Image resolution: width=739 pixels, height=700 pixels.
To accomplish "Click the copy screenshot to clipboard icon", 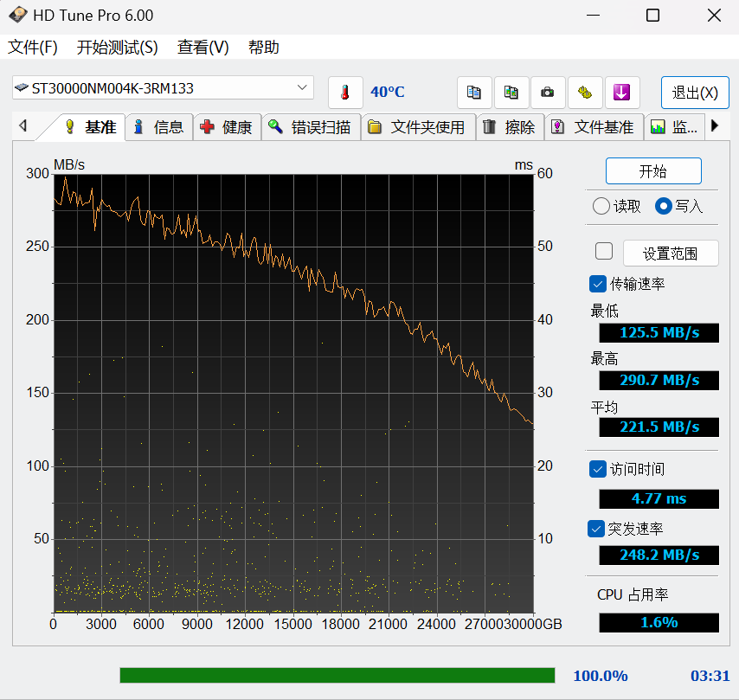I will tap(511, 93).
